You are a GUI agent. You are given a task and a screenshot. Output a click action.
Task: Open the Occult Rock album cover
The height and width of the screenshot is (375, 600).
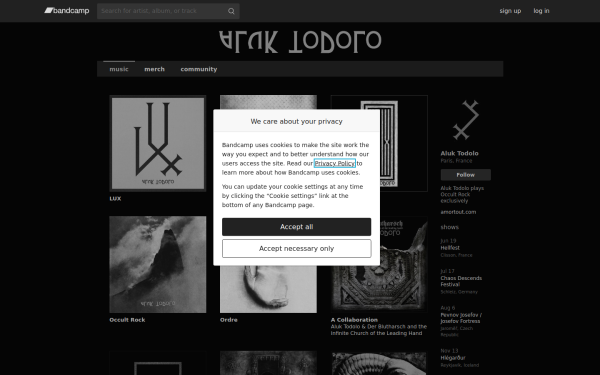pyautogui.click(x=158, y=264)
